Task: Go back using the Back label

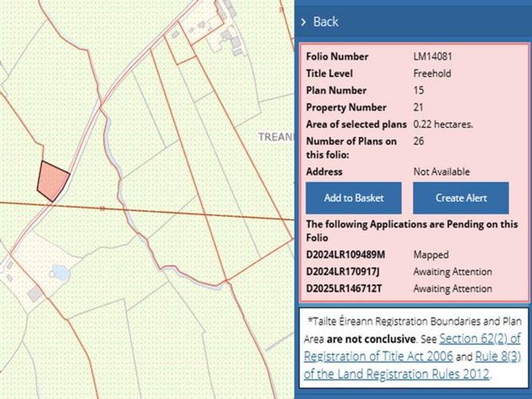Action: coord(325,22)
